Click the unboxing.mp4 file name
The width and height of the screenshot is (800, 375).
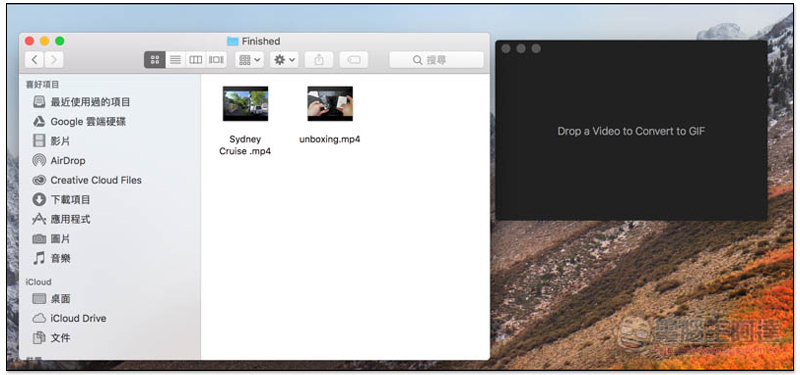point(330,139)
